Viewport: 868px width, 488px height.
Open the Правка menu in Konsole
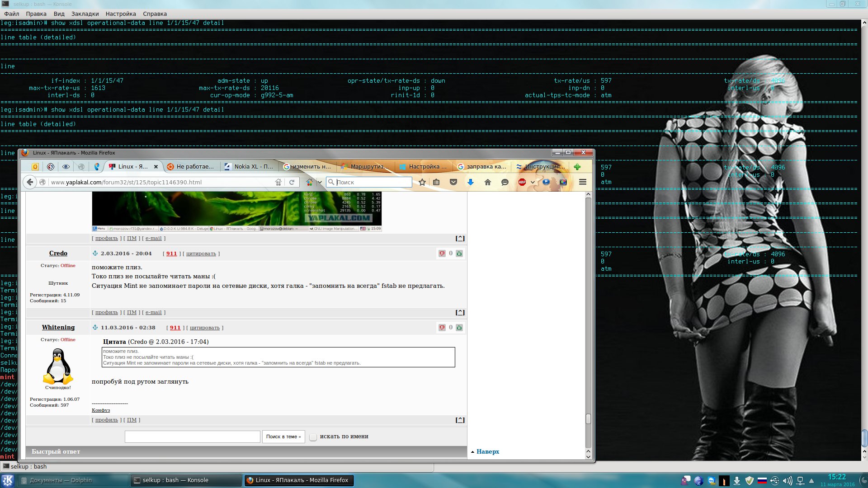36,14
